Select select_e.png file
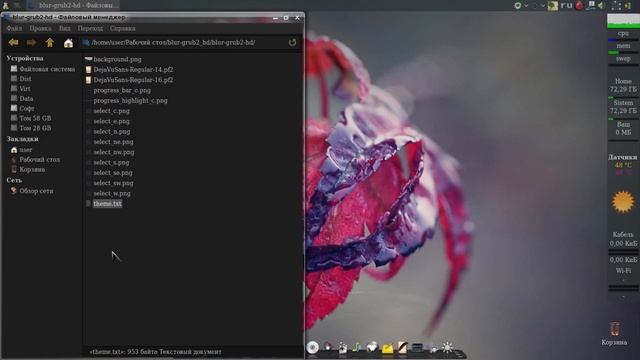 (111, 121)
